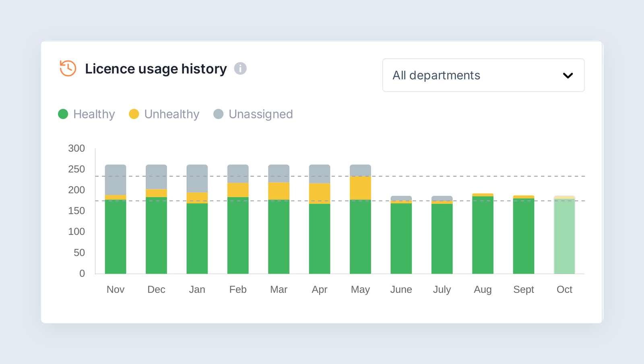Click the grey Unassigned legend dot

tap(219, 114)
